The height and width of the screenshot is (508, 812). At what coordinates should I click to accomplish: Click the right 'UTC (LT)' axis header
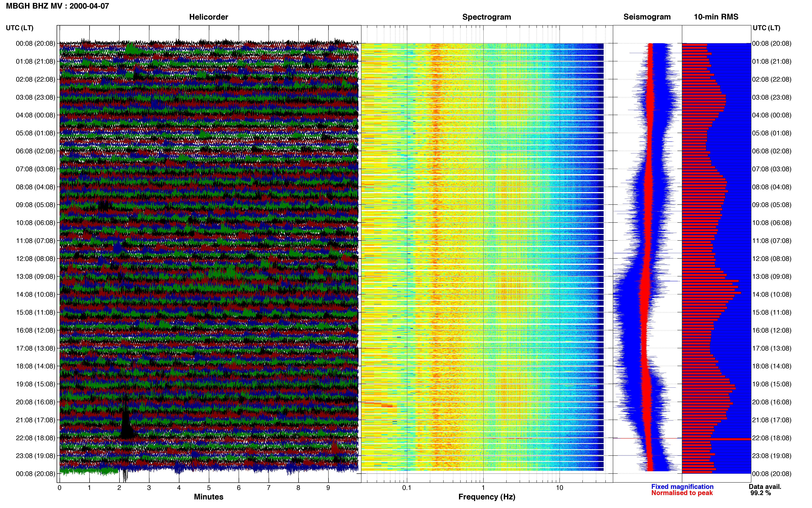[766, 28]
